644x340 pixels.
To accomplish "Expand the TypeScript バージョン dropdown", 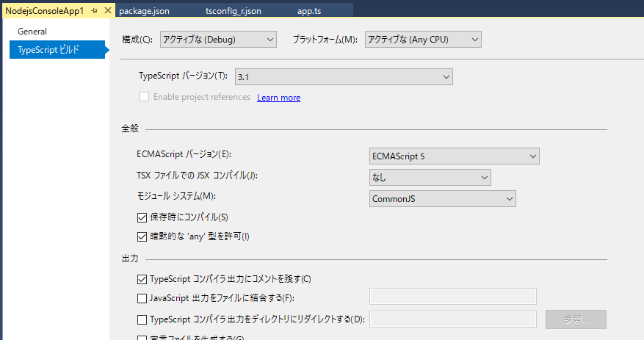I will pos(343,76).
